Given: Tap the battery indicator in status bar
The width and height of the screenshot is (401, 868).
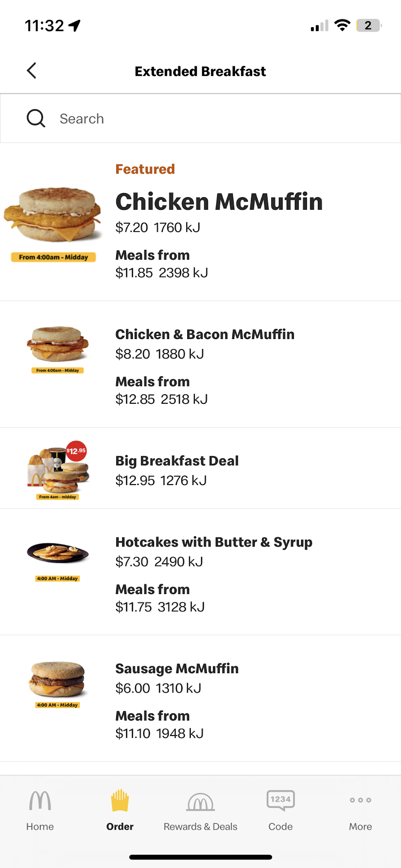Looking at the screenshot, I should click(368, 26).
